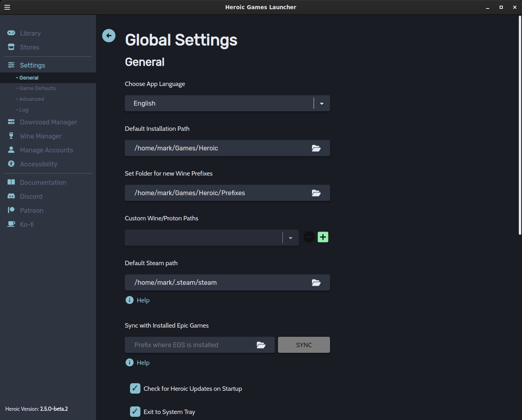Browse folder for new Wine Prefixes
This screenshot has width=522, height=420.
pyautogui.click(x=316, y=193)
